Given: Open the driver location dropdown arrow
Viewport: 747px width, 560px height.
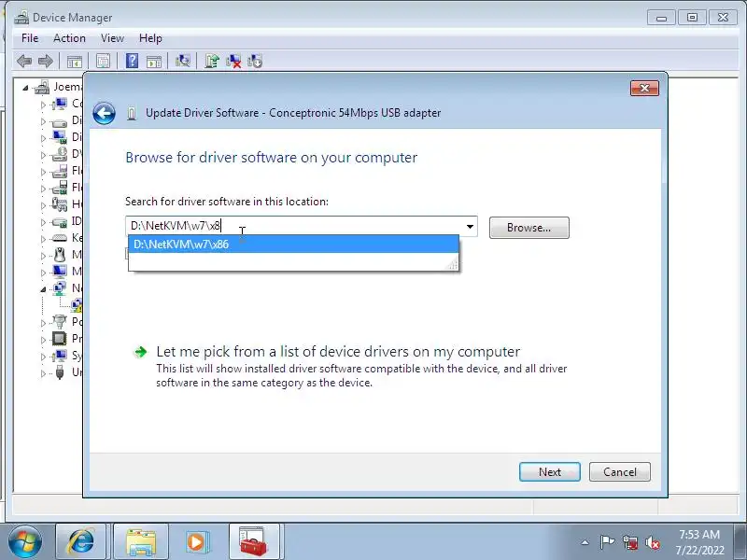Looking at the screenshot, I should pos(470,227).
